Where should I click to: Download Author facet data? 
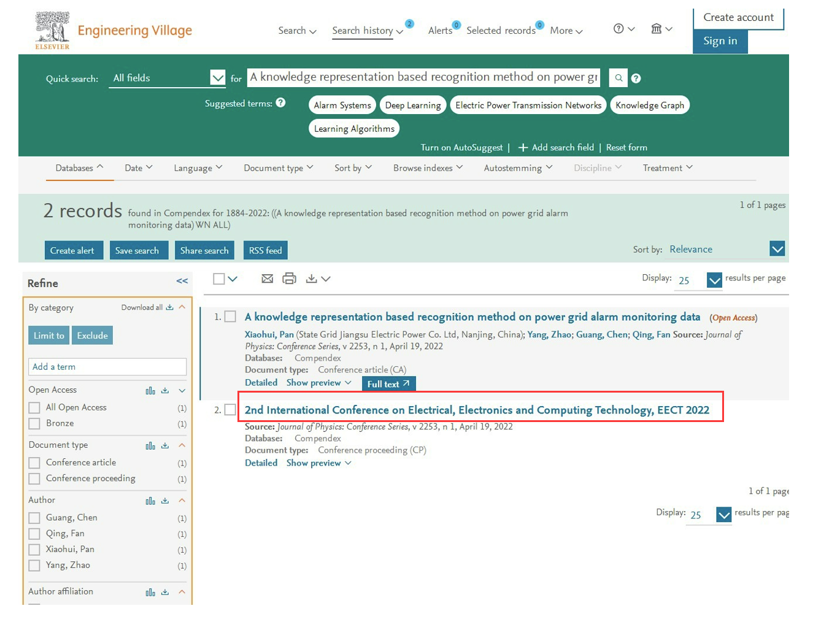[164, 501]
